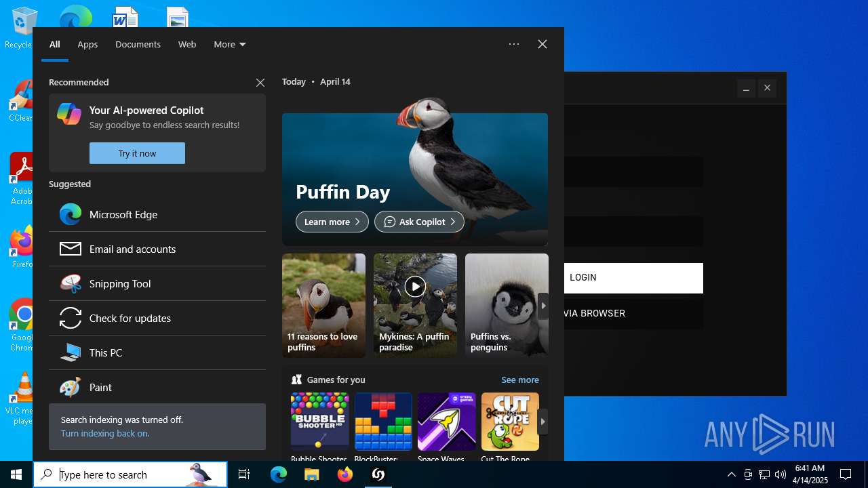Viewport: 868px width, 488px height.
Task: Click VIA BROWSER button in background window
Action: click(x=633, y=314)
